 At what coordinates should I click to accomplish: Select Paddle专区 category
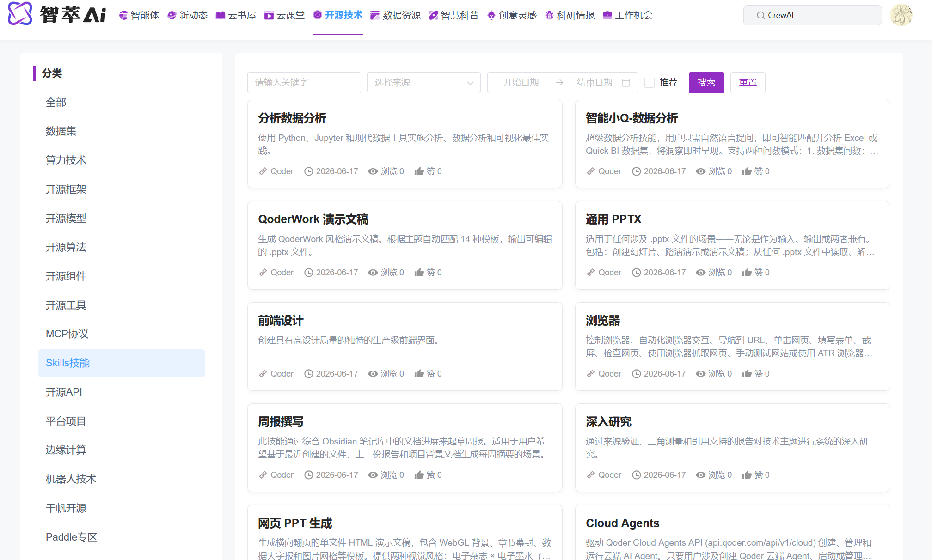pyautogui.click(x=122, y=537)
